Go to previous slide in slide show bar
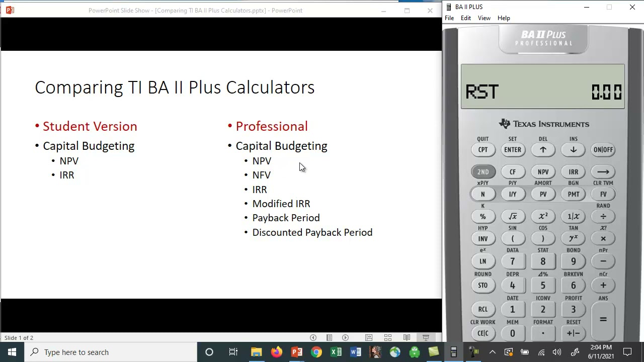 pos(313,338)
